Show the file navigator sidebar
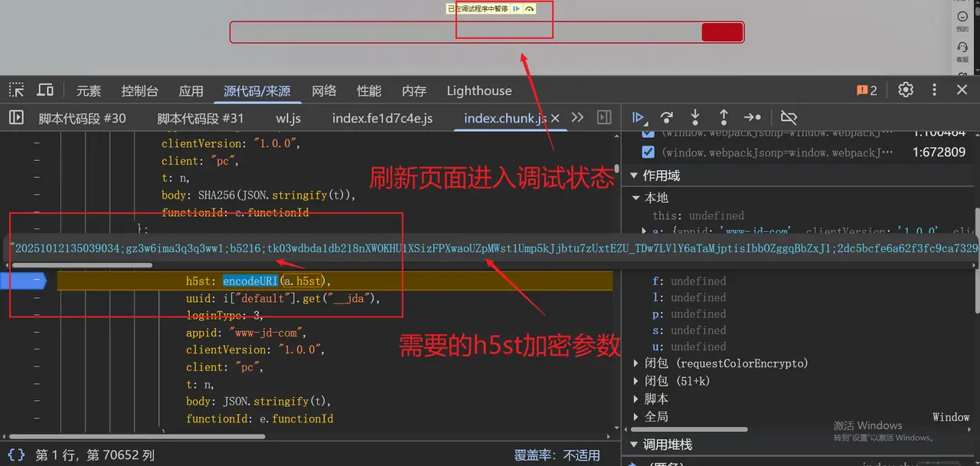Viewport: 980px width, 466px height. [x=16, y=117]
